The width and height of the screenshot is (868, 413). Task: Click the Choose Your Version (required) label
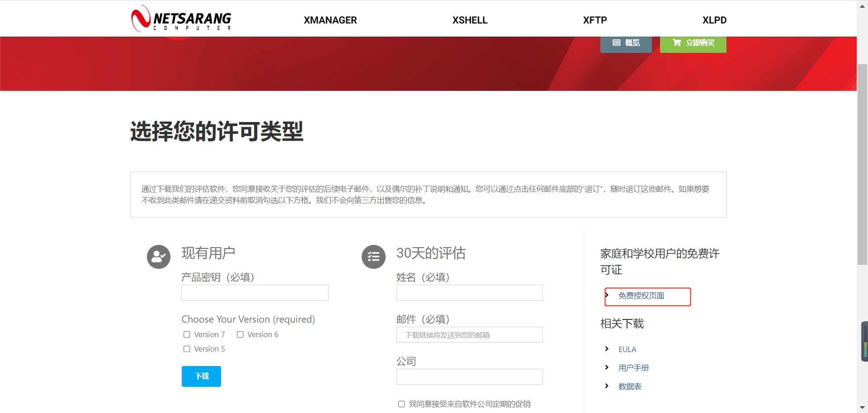[x=248, y=319]
